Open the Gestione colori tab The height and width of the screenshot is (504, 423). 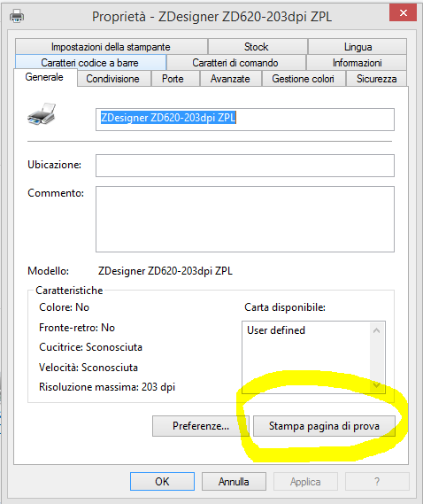click(304, 79)
